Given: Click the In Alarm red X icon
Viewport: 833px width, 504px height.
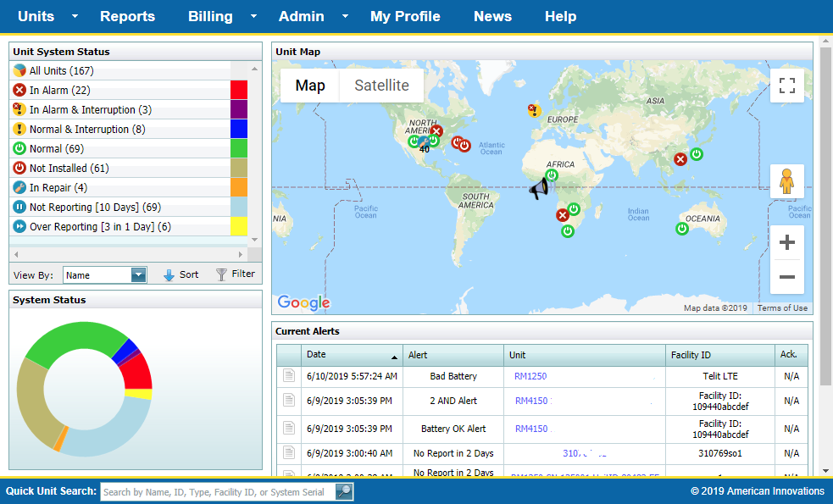Looking at the screenshot, I should click(x=19, y=91).
